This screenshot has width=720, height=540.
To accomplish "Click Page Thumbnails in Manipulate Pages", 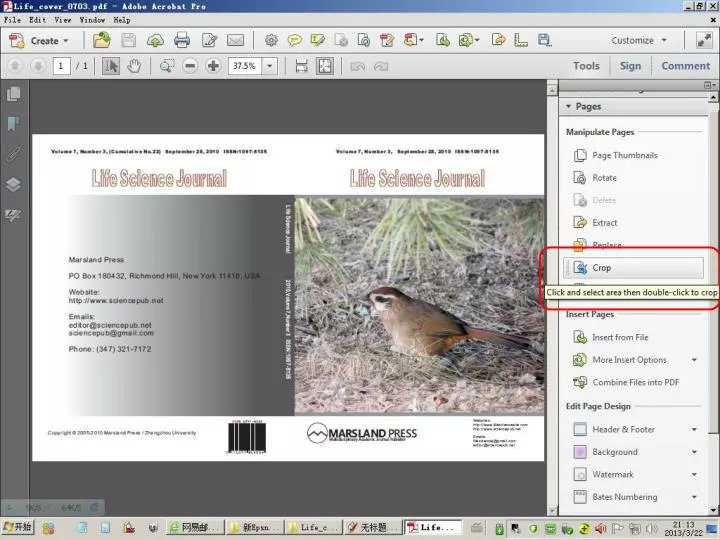I will pos(616,155).
